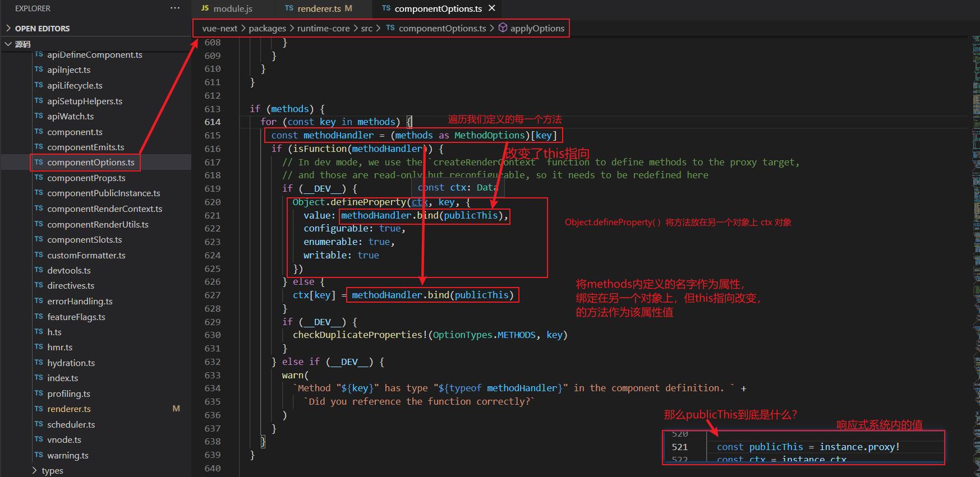Click warn( call on line 633
Screen dimensions: 980x477
[295, 375]
